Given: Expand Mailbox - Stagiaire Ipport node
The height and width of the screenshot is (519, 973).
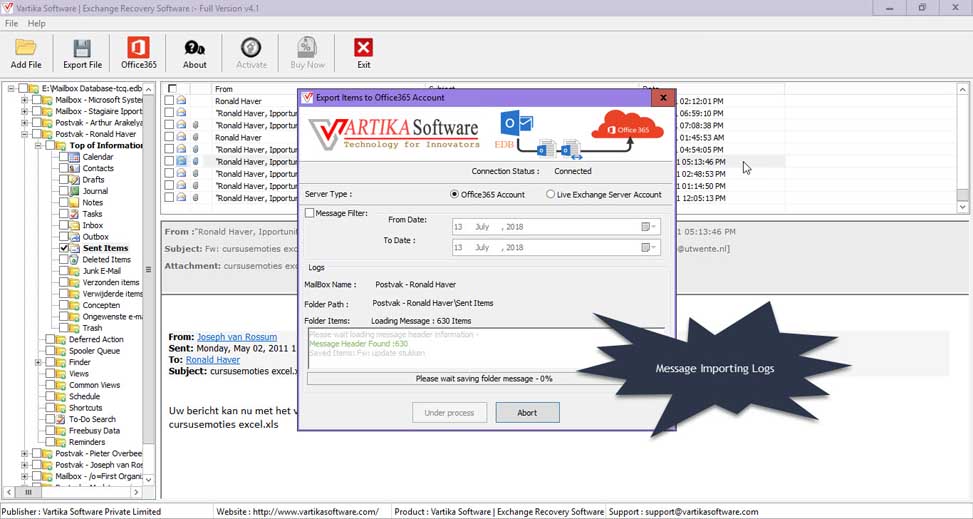Looking at the screenshot, I should click(x=25, y=111).
